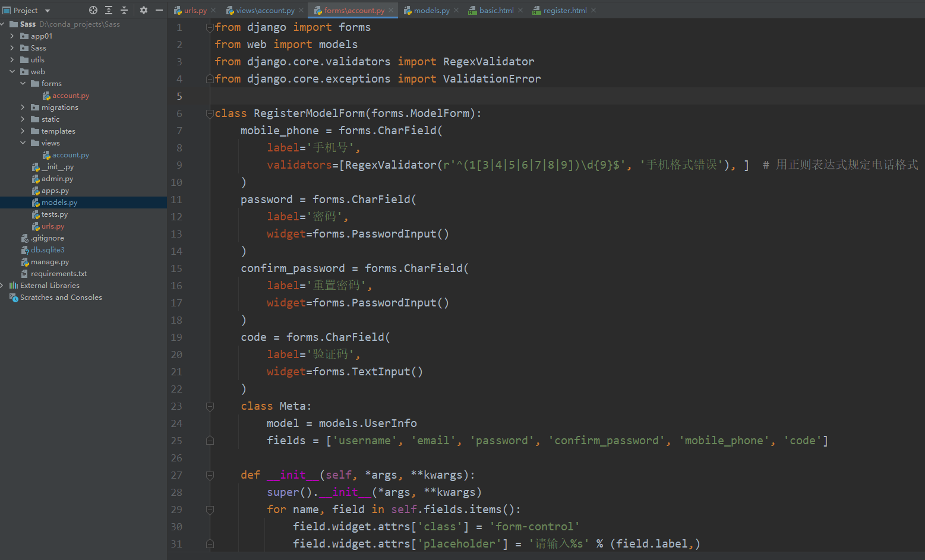Close the models.py tab
925x560 pixels.
tap(456, 10)
